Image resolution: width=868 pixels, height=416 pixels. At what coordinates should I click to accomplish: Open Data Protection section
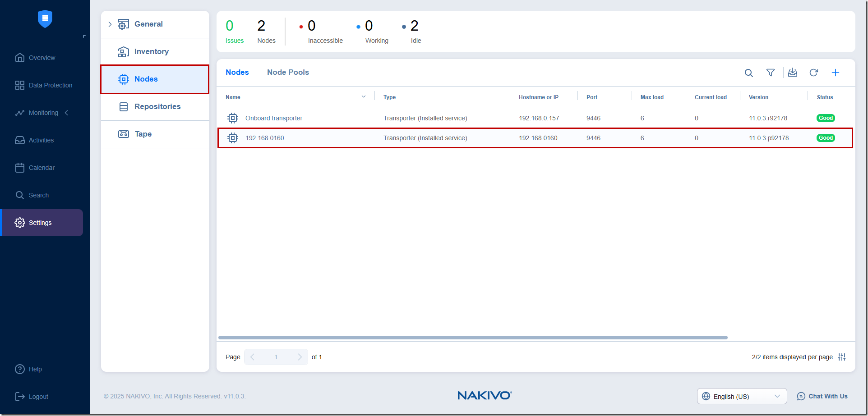(x=43, y=85)
